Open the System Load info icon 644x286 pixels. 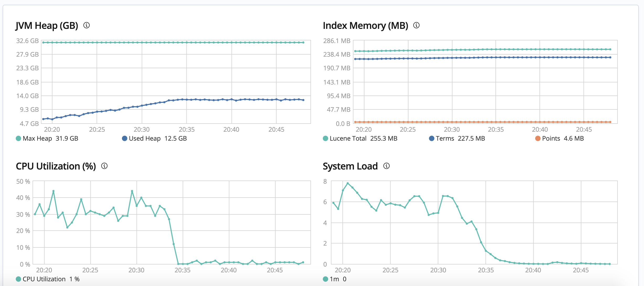(x=387, y=166)
